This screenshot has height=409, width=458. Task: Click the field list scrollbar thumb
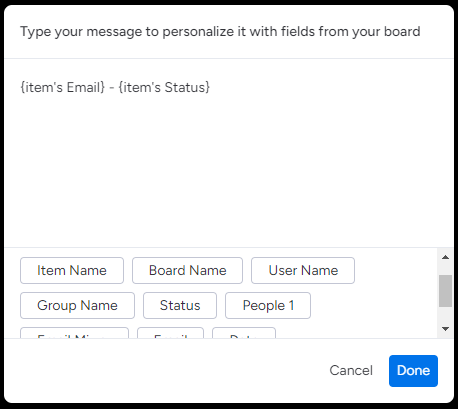(x=445, y=291)
